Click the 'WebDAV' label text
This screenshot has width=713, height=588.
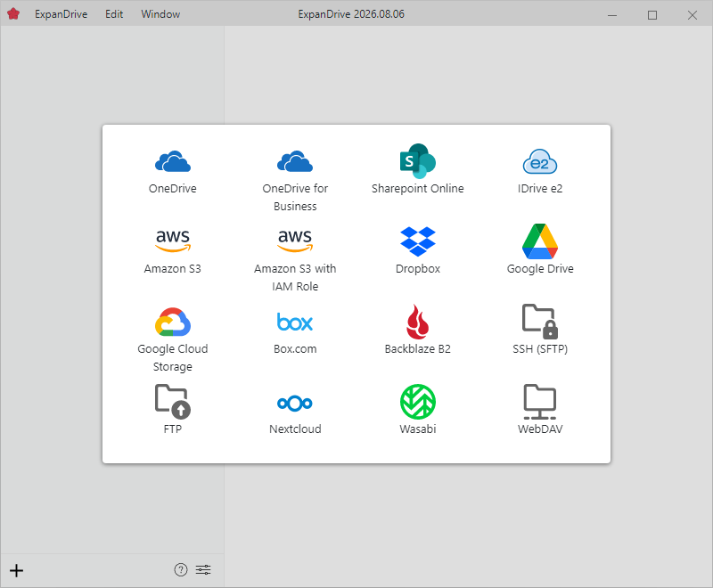(540, 429)
